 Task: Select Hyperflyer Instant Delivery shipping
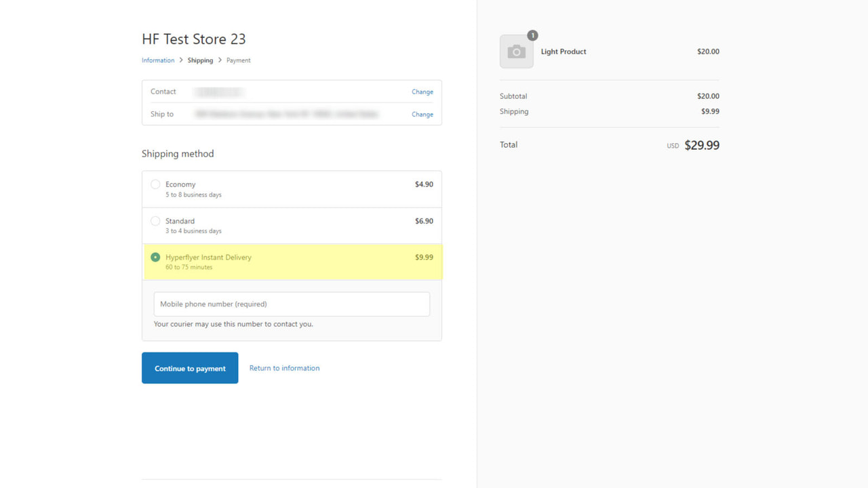(x=155, y=257)
